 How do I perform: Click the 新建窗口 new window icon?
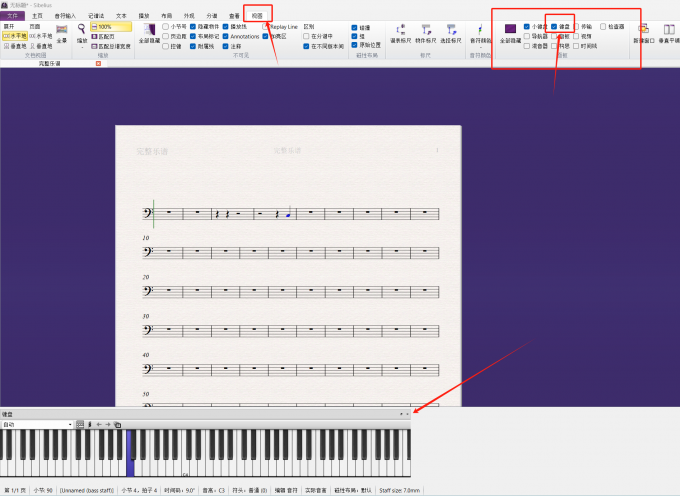click(x=641, y=33)
